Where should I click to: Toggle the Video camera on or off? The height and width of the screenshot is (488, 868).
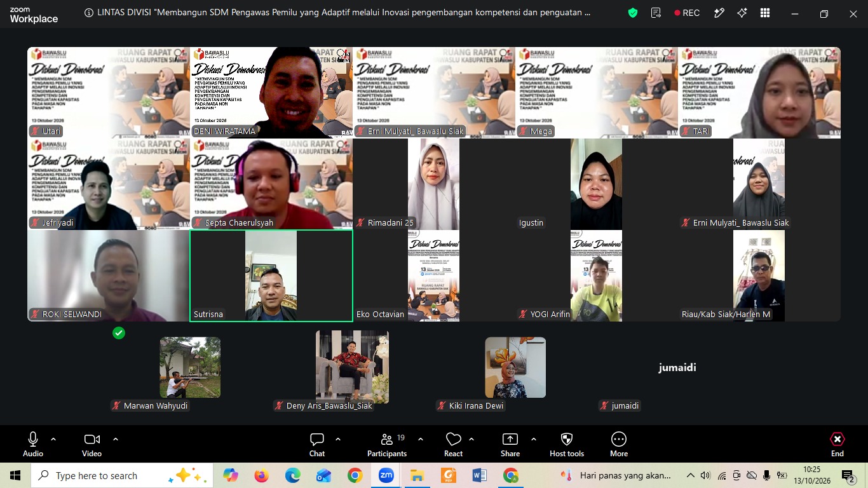click(92, 444)
